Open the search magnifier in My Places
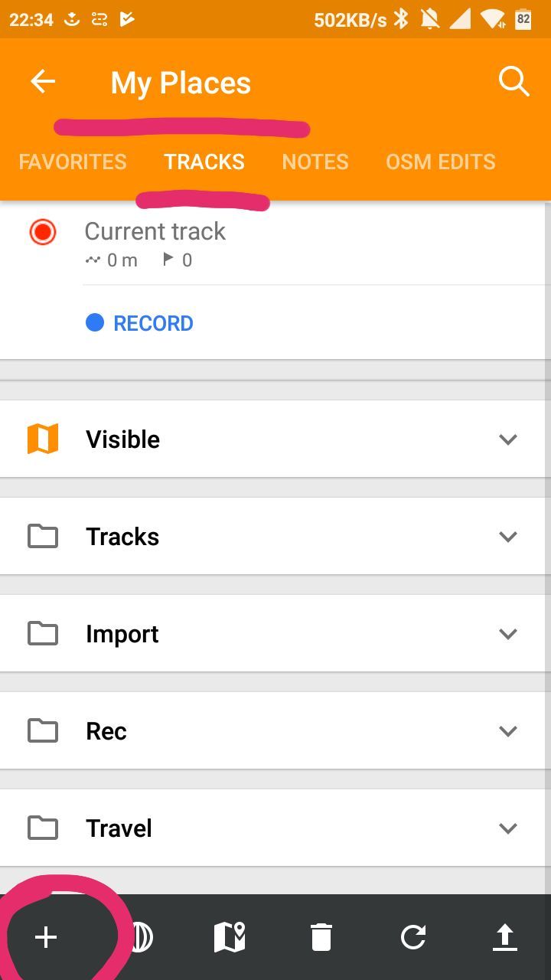 click(514, 81)
